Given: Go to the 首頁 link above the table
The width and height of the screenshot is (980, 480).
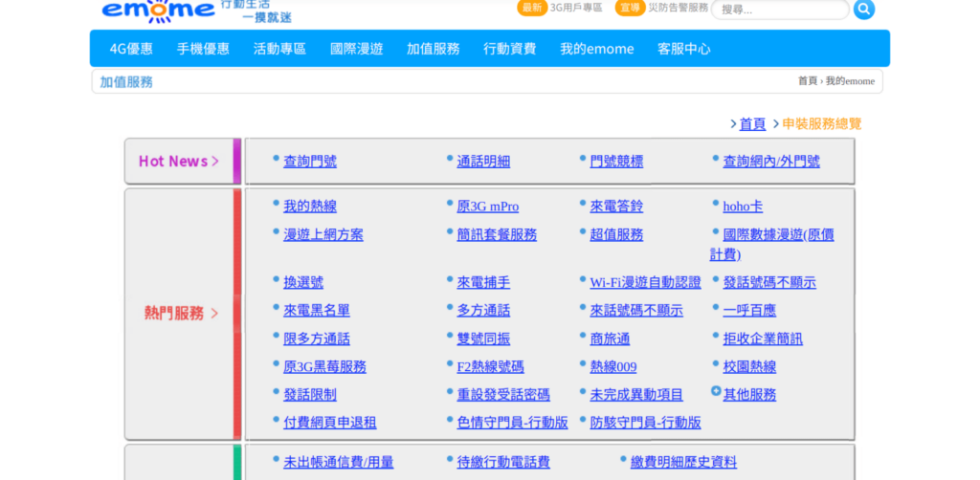Looking at the screenshot, I should click(x=752, y=124).
